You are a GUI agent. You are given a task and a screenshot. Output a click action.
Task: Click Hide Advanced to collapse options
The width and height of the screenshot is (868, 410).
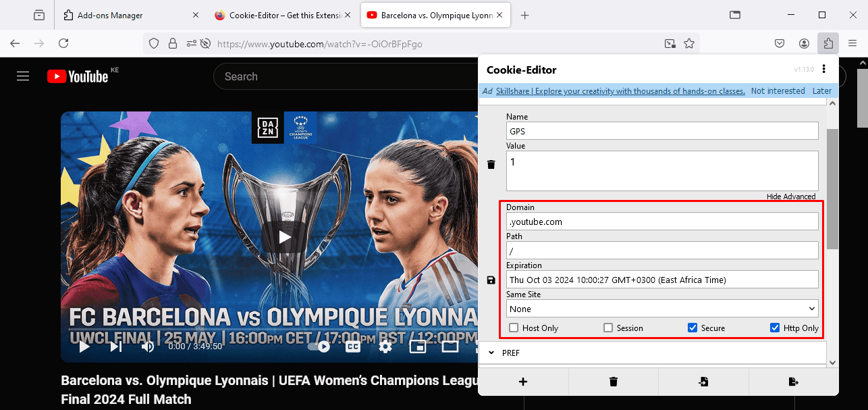791,197
